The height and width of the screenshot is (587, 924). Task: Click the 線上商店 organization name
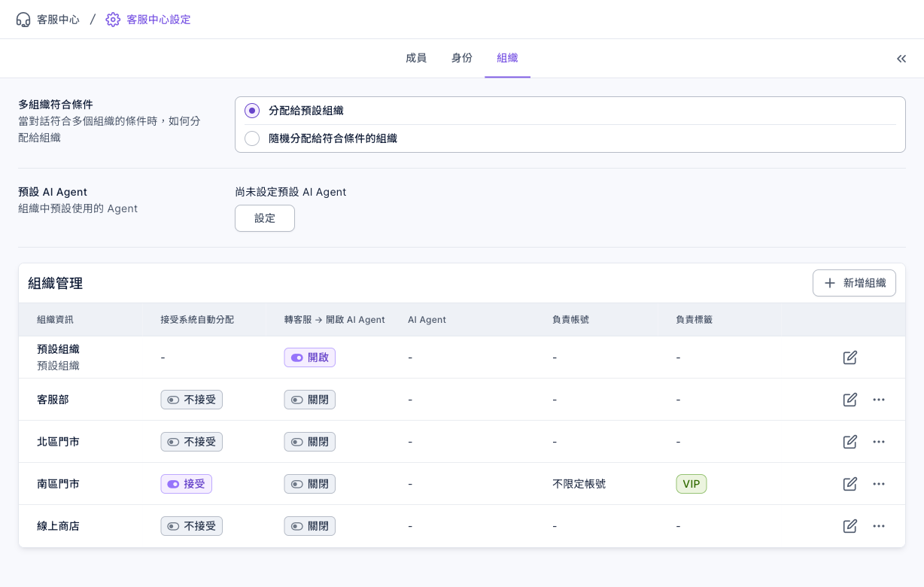(58, 526)
